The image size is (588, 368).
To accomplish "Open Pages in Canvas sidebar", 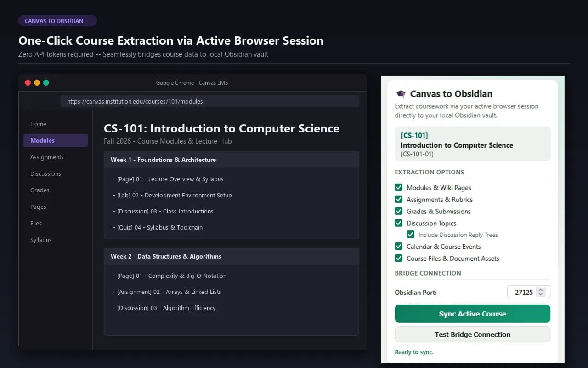I will (x=38, y=207).
